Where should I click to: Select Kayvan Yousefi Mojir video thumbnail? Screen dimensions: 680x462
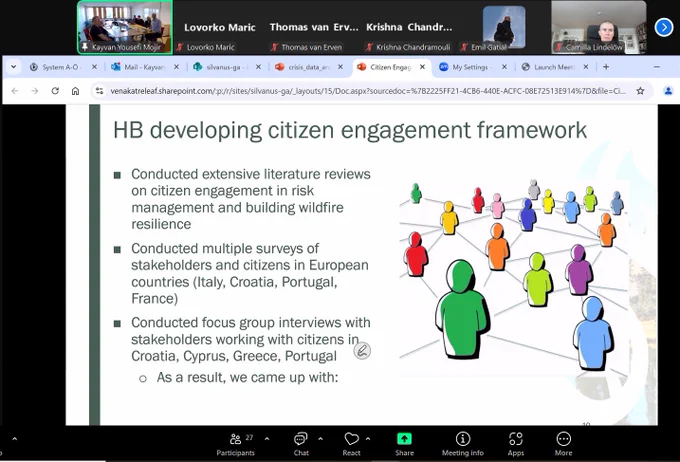click(125, 27)
